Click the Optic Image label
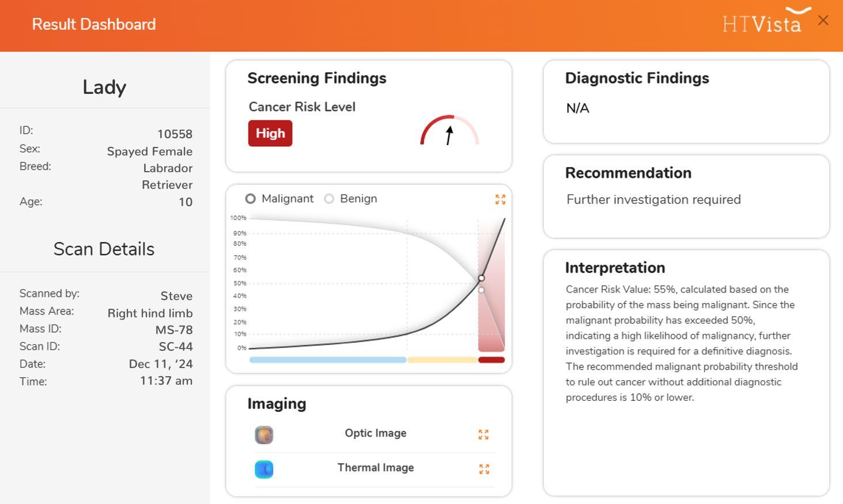Viewport: 843px width, 504px height. pos(376,433)
